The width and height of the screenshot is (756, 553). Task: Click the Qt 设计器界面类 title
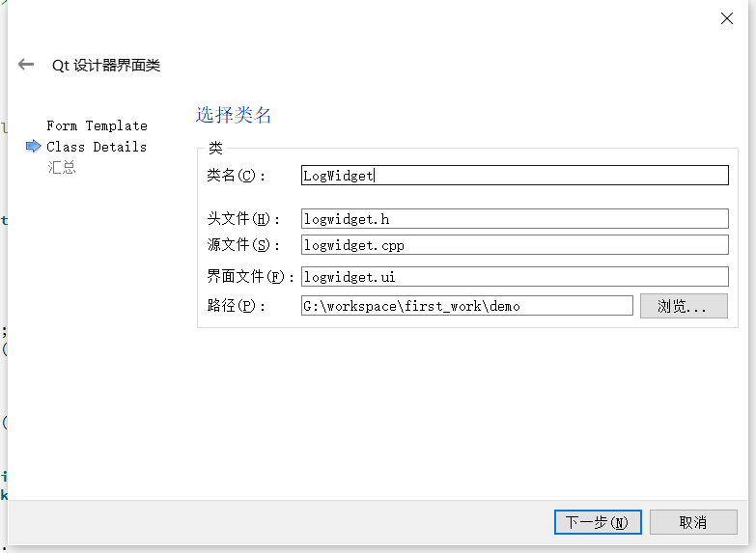pos(106,65)
